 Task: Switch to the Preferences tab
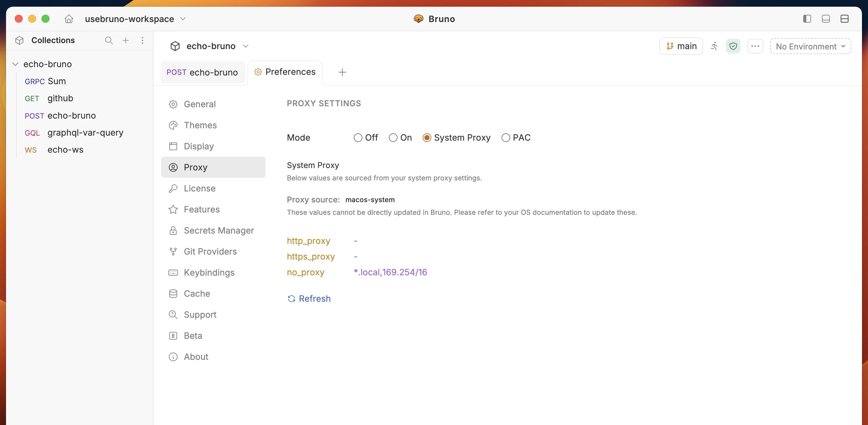285,72
